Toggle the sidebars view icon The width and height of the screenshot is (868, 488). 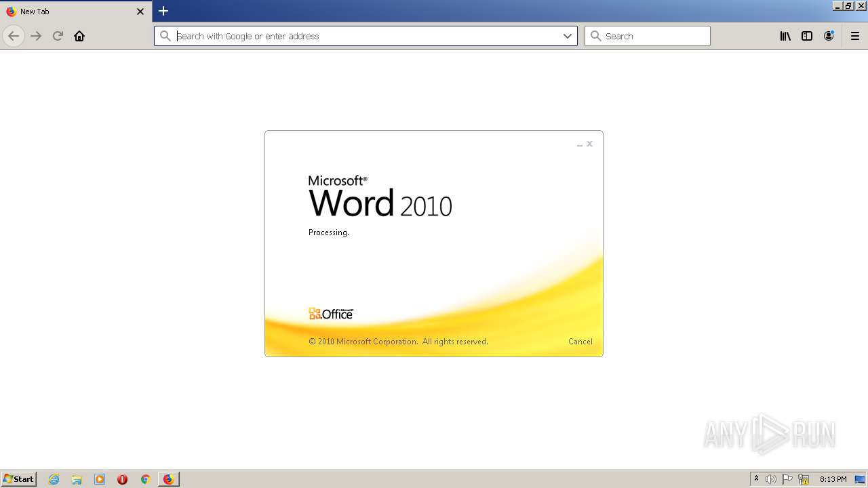pyautogui.click(x=807, y=36)
